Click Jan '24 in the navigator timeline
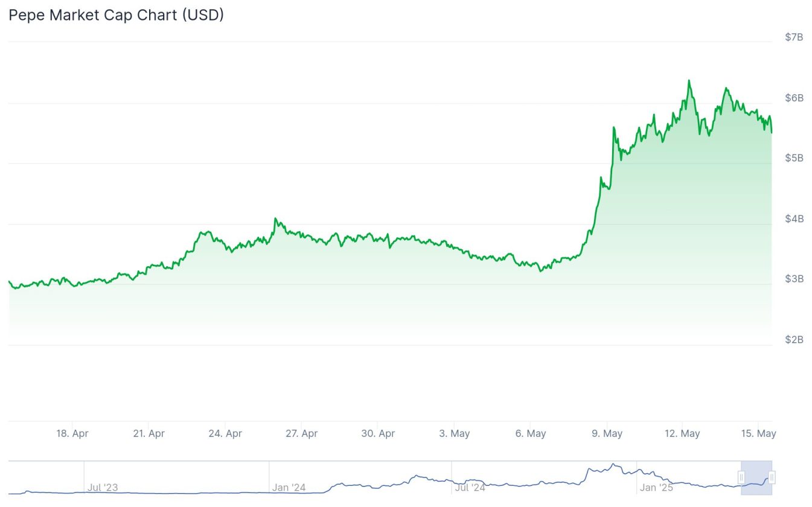Viewport: 812px width, 507px height. (289, 487)
